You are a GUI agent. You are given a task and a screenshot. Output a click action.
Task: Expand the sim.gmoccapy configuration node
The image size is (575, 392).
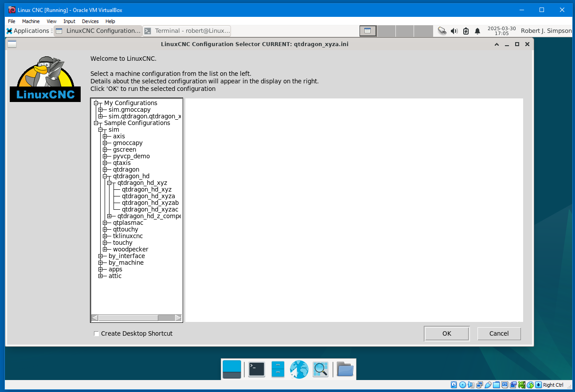click(101, 110)
